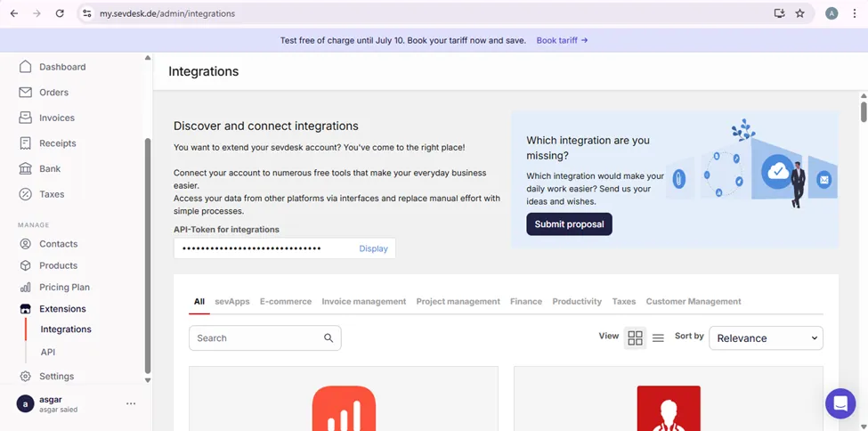
Task: Click the Submit proposal button
Action: (x=569, y=224)
